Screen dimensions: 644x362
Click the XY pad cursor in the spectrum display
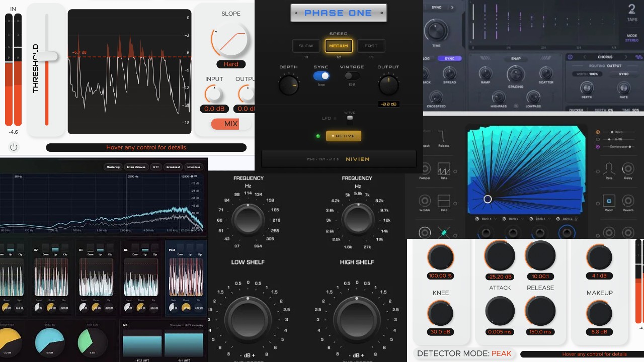(488, 199)
